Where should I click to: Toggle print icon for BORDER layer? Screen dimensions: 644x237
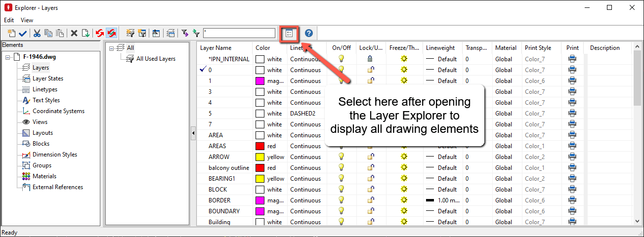pos(572,200)
